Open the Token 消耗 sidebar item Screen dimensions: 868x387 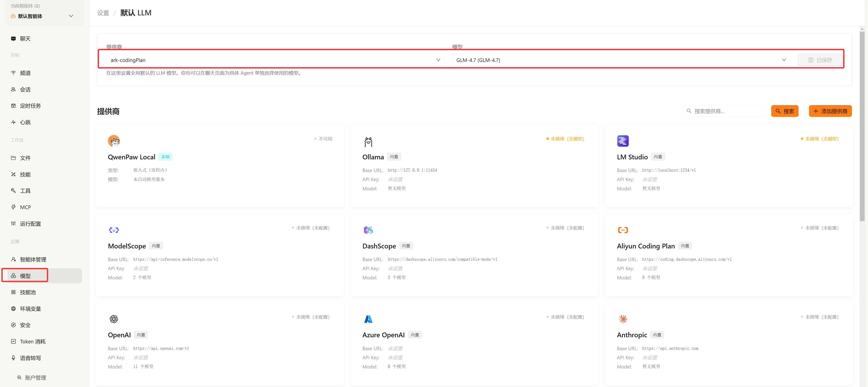click(x=32, y=342)
